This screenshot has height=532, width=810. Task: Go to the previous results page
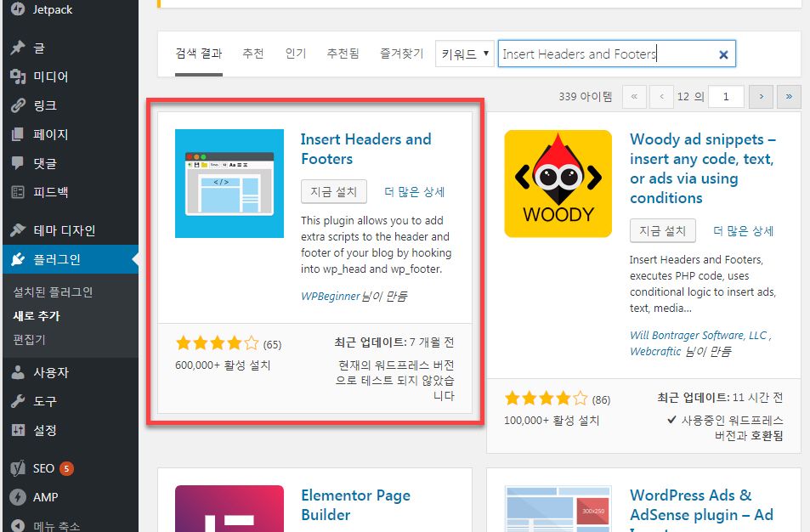tap(662, 97)
